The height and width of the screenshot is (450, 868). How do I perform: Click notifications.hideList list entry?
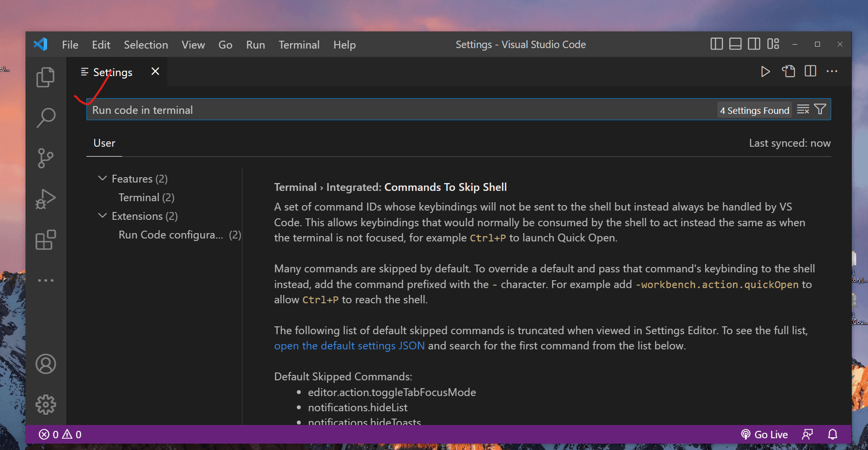[358, 408]
